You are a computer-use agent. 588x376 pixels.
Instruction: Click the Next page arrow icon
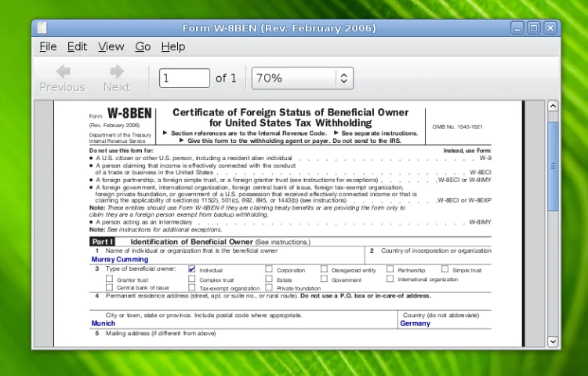[x=117, y=71]
